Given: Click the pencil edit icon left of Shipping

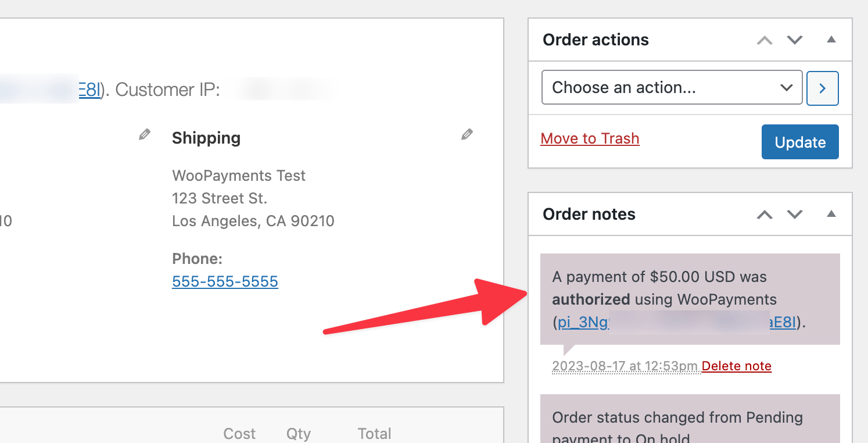Looking at the screenshot, I should pyautogui.click(x=144, y=134).
